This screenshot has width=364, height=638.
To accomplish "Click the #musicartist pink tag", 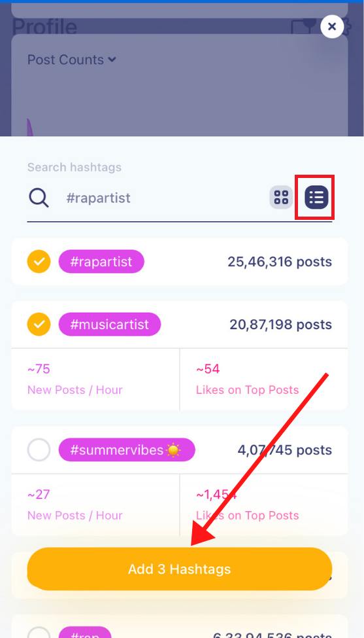I will click(110, 325).
